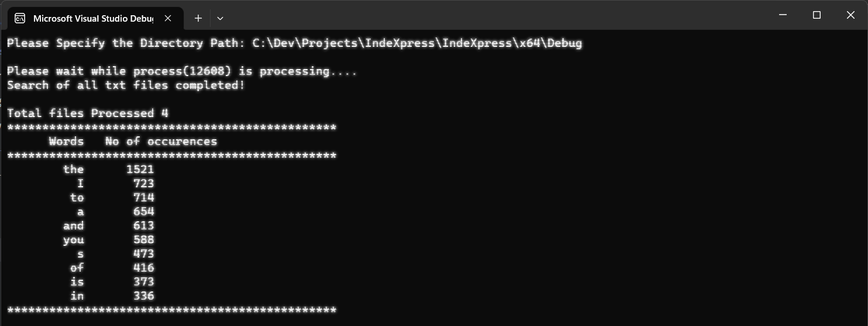Click the word "you" in results
Screen dimensions: 868x326
pos(74,240)
